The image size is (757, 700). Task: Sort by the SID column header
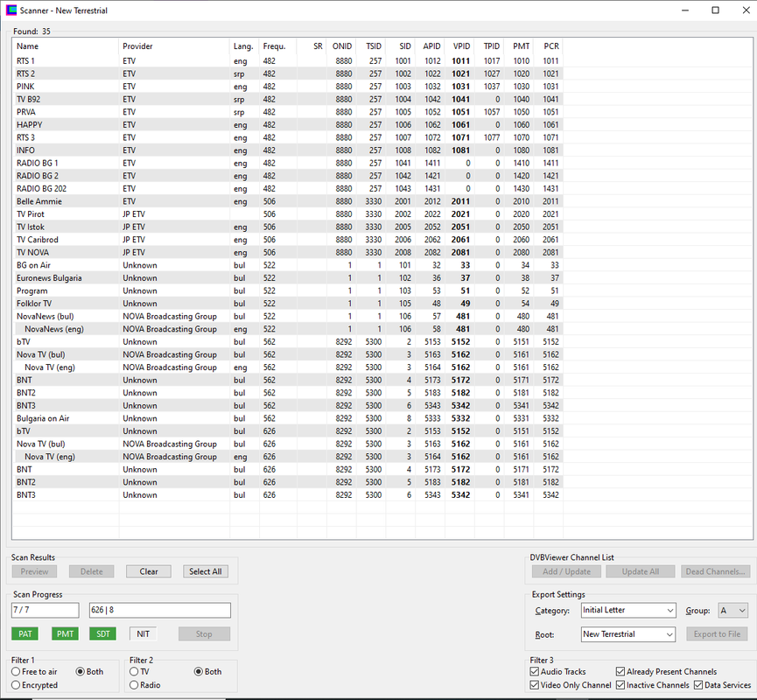click(400, 46)
